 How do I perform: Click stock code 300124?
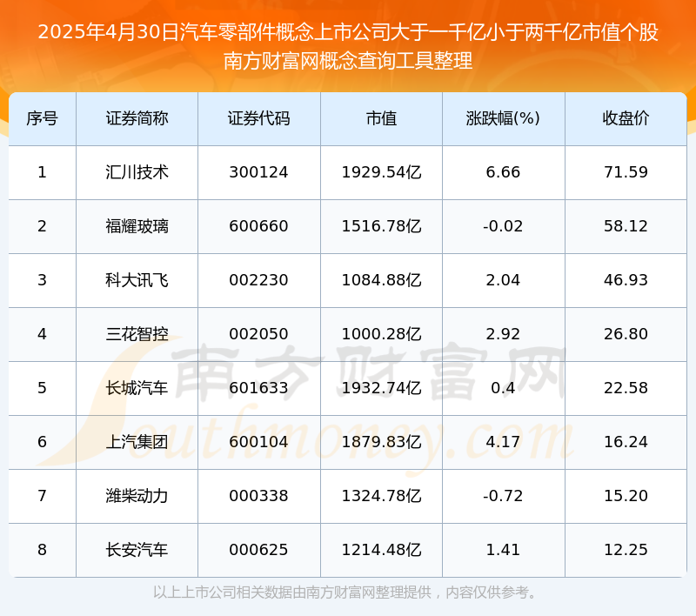258,172
